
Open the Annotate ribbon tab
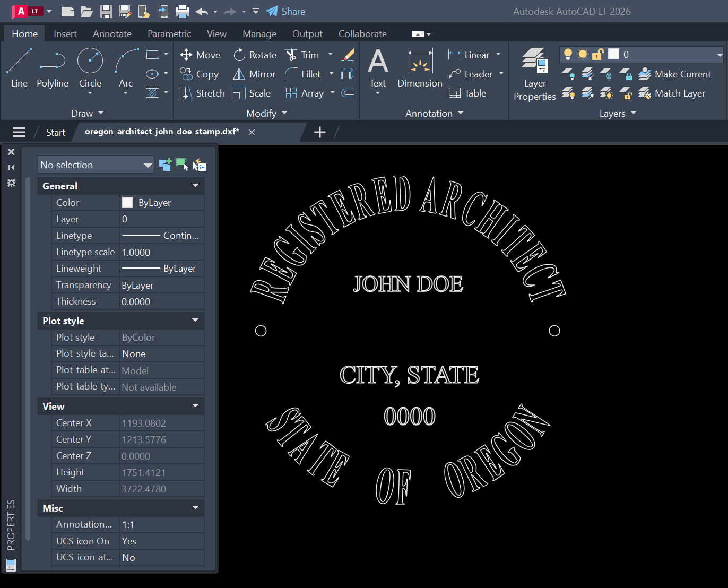[x=112, y=33]
